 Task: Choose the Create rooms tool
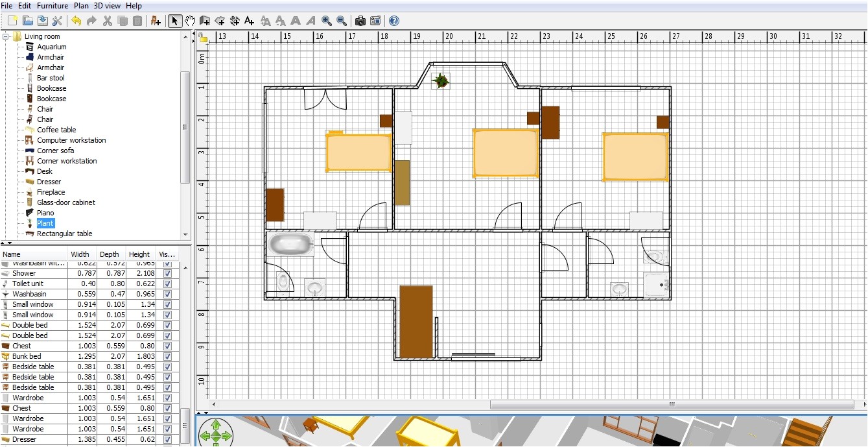point(220,21)
